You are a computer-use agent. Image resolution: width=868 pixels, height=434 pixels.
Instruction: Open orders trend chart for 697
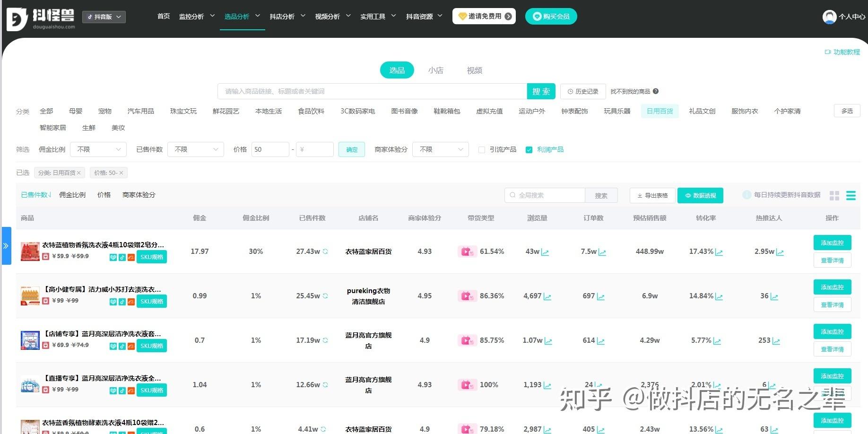(x=601, y=296)
